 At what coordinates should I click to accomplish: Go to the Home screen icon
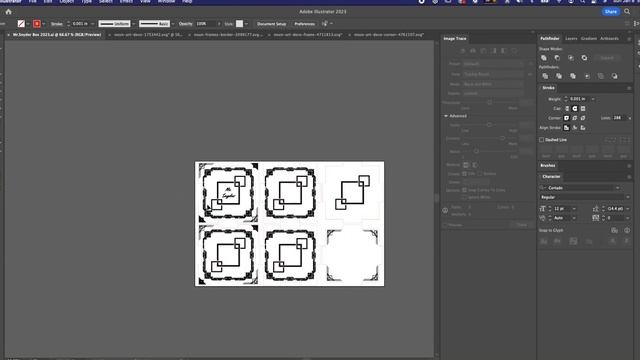9,12
